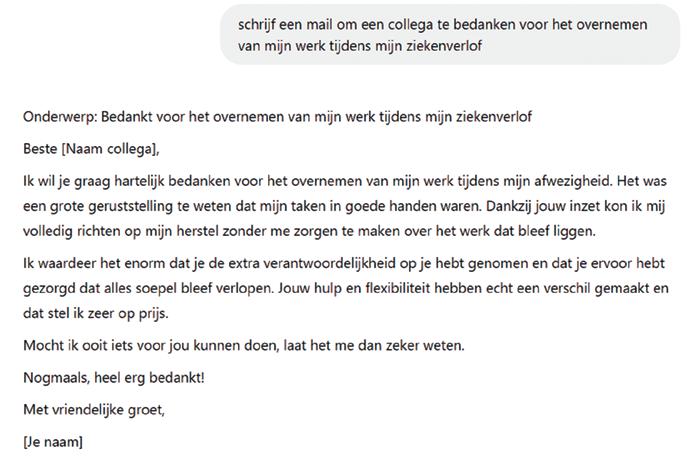
Task: Click the word 'Beste' in the greeting
Action: point(40,149)
